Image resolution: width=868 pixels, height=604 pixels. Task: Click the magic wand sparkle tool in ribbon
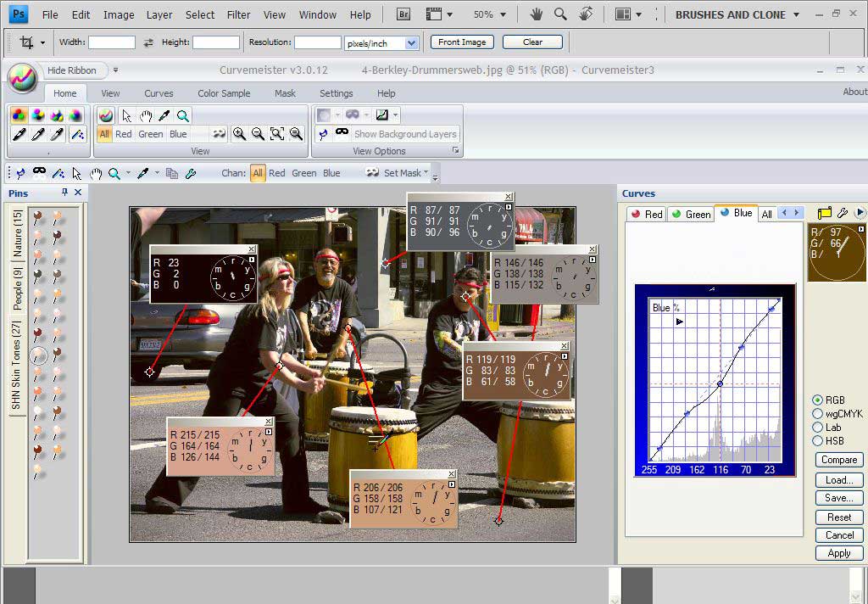(77, 134)
